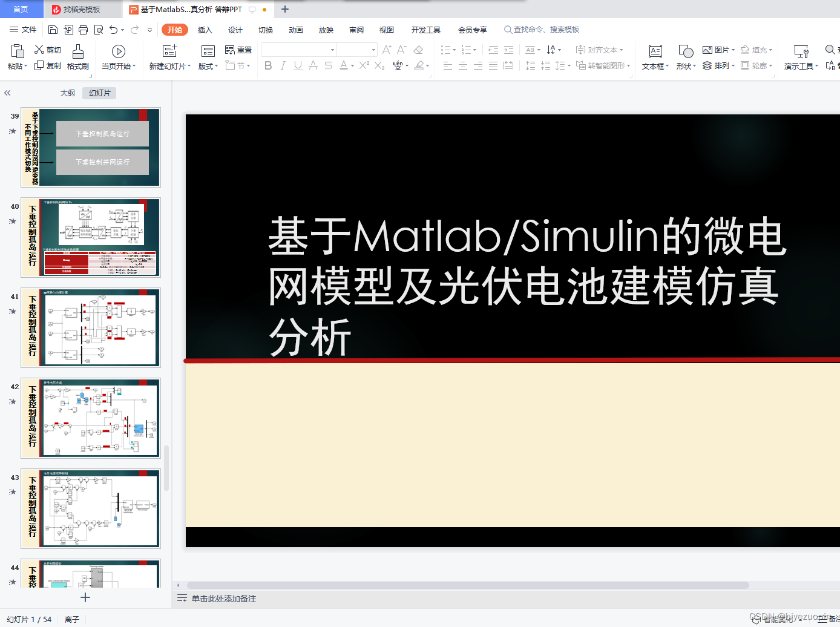The height and width of the screenshot is (627, 840).
Task: Click the Cut scissors button
Action: tap(48, 50)
